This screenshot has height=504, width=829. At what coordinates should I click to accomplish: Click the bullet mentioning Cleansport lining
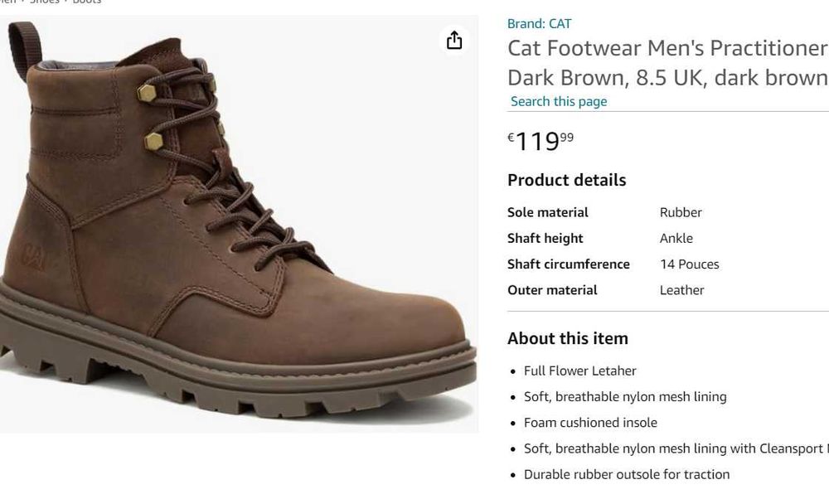pyautogui.click(x=673, y=448)
